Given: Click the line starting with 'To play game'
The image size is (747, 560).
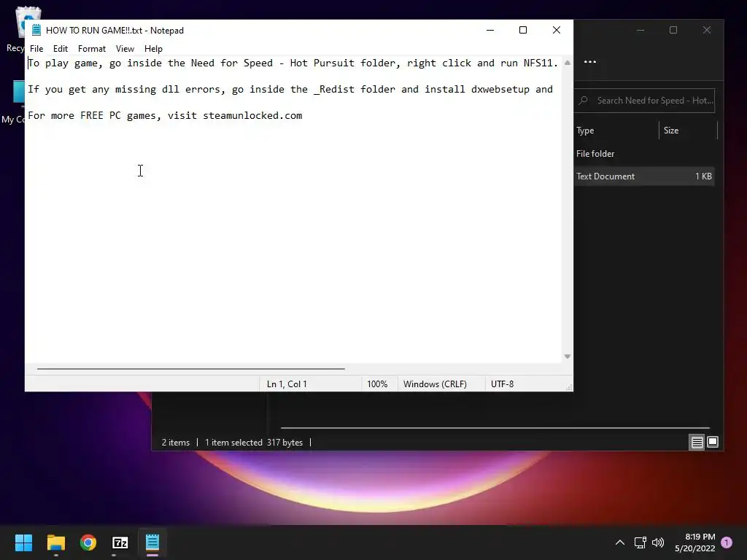Looking at the screenshot, I should tap(293, 63).
